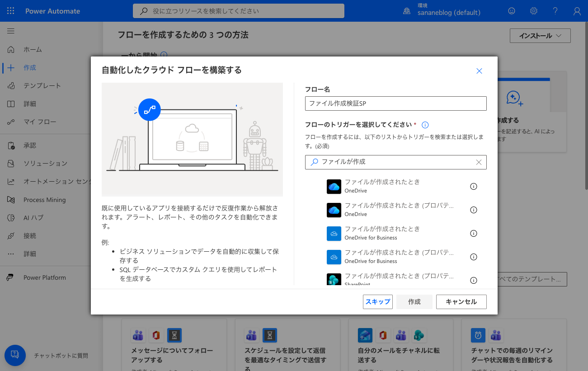This screenshot has height=371, width=588.
Task: Open the settings gear icon
Action: tap(534, 11)
